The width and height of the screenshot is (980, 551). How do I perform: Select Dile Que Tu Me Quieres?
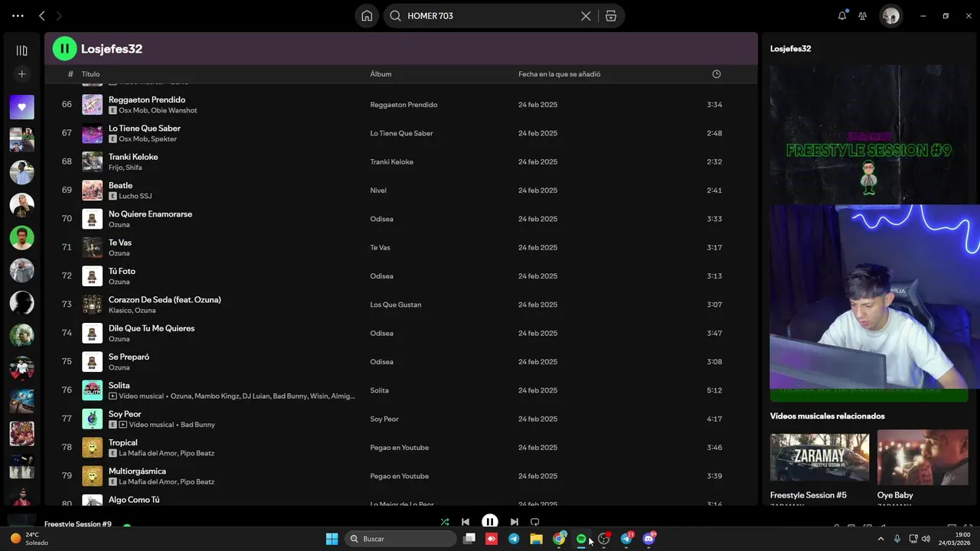pos(152,328)
